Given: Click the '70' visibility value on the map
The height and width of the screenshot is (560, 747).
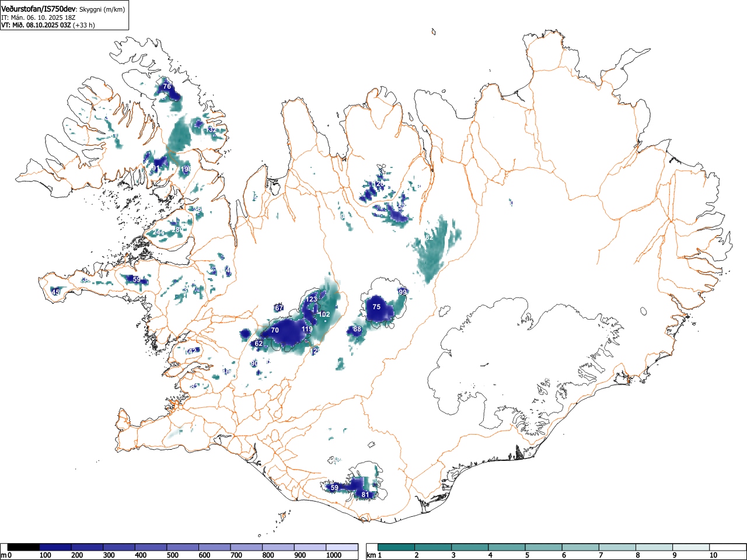Looking at the screenshot, I should [x=275, y=330].
